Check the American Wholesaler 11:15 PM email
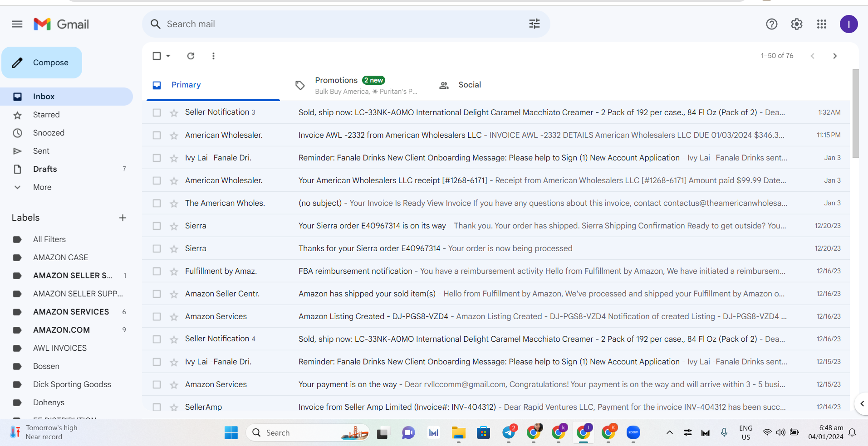This screenshot has height=446, width=868. coord(157,135)
